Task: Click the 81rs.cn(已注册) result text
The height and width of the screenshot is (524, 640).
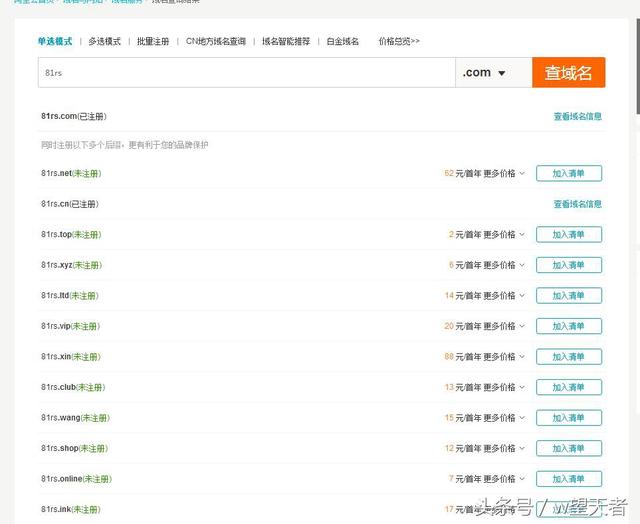Action: coord(70,204)
